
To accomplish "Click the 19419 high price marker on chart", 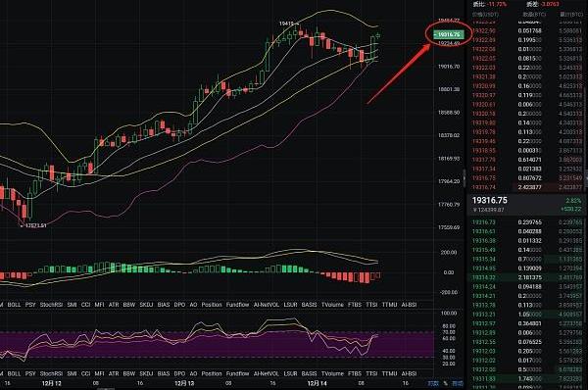I will [286, 24].
